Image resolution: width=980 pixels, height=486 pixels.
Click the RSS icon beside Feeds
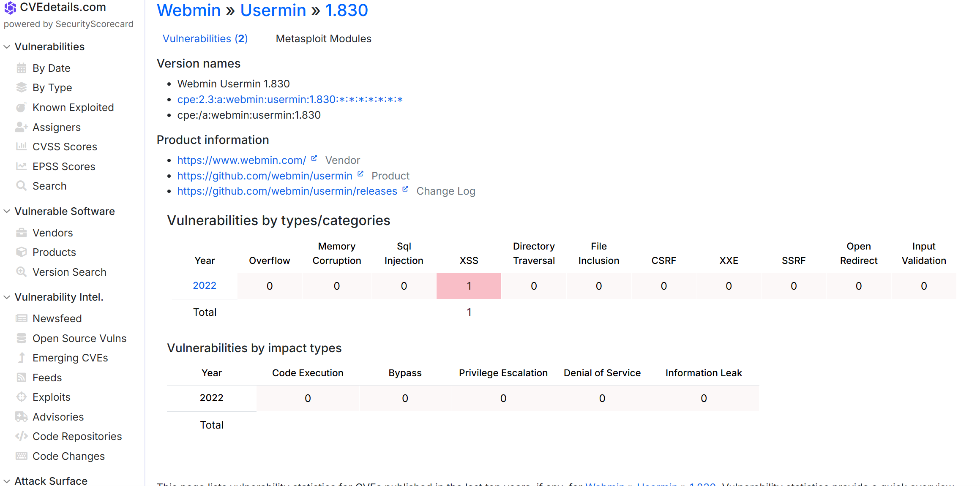[x=21, y=377]
